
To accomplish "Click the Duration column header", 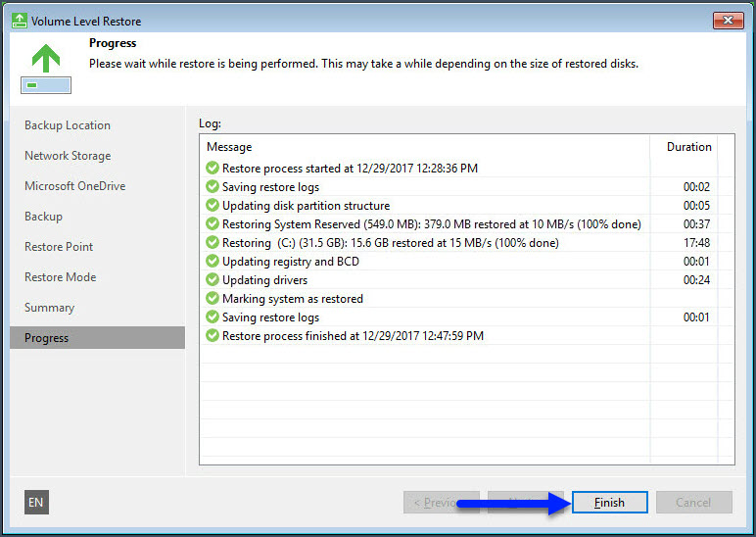I will click(688, 147).
